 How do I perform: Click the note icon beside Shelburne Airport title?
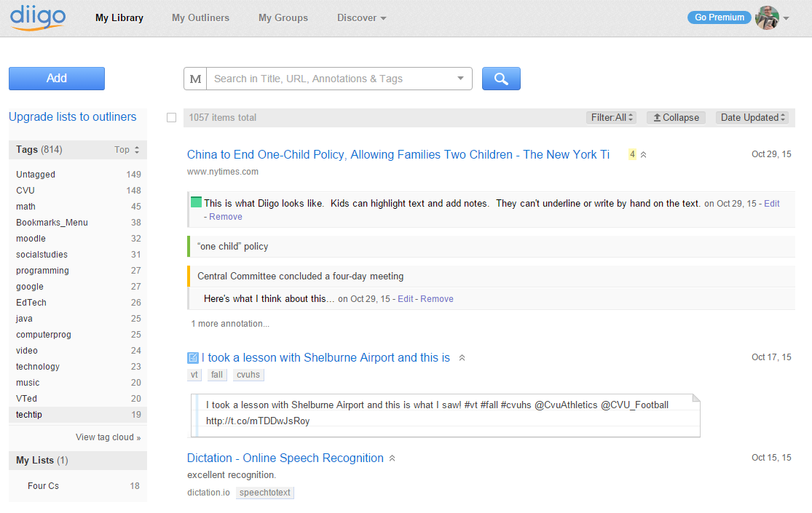pyautogui.click(x=193, y=358)
